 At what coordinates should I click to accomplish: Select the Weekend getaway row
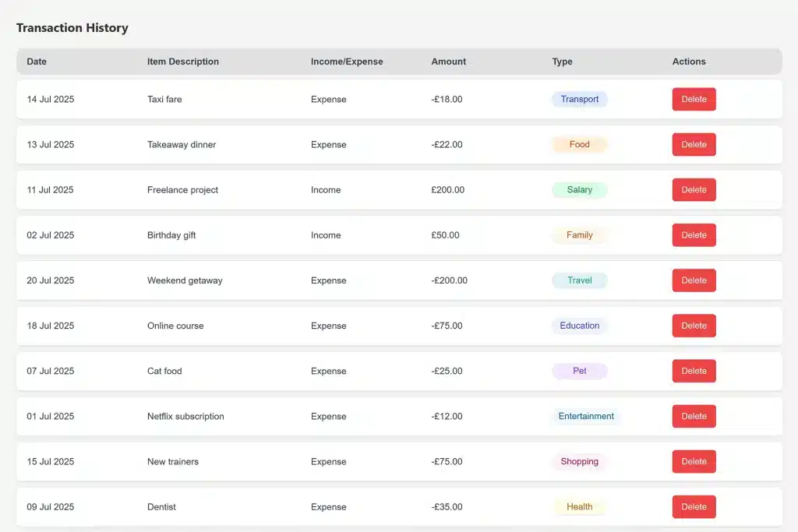(312, 280)
